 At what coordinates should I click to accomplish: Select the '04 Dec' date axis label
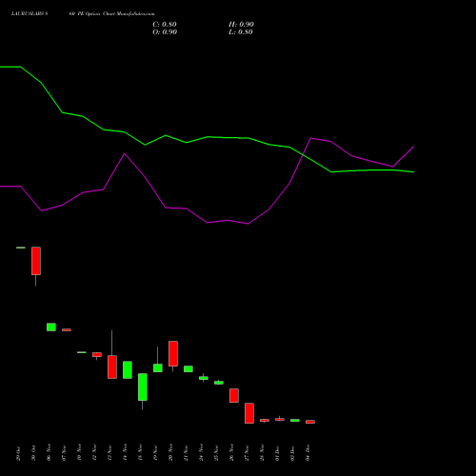[x=307, y=453]
